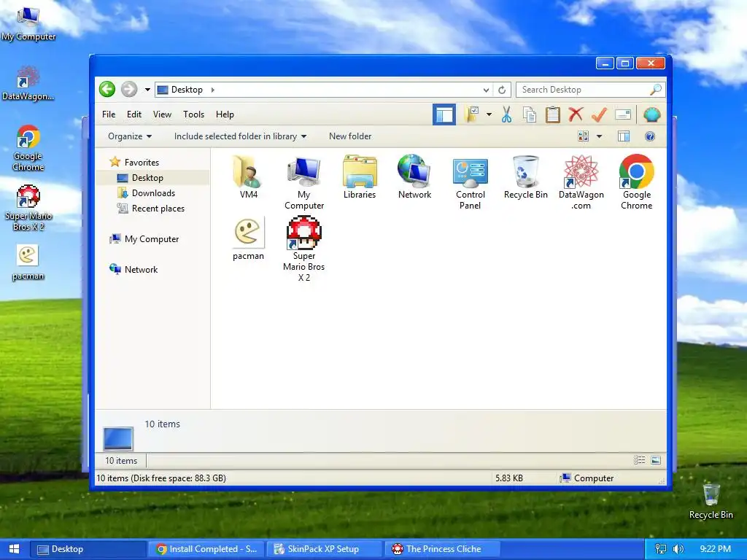Toggle the preview pane button
Screen dimensions: 747x560
[624, 136]
